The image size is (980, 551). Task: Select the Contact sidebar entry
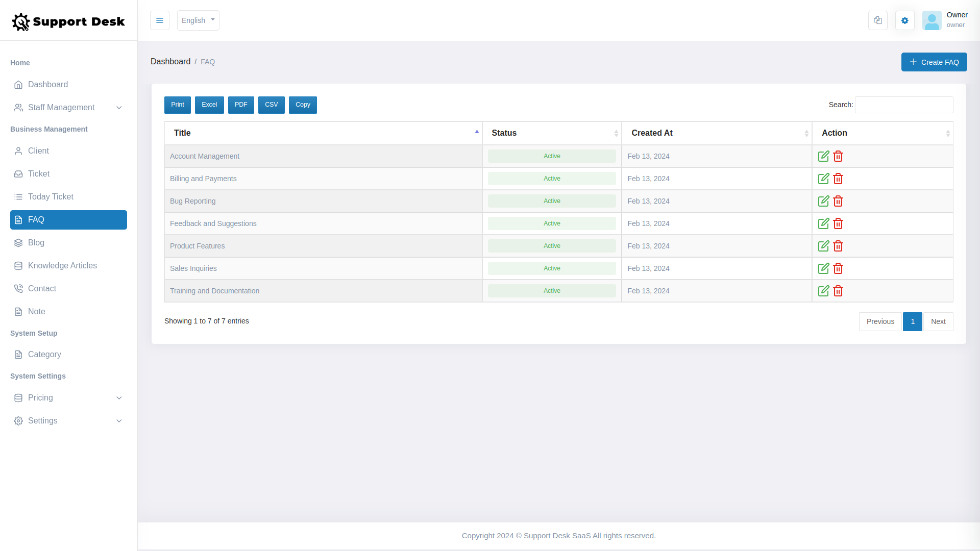41,288
